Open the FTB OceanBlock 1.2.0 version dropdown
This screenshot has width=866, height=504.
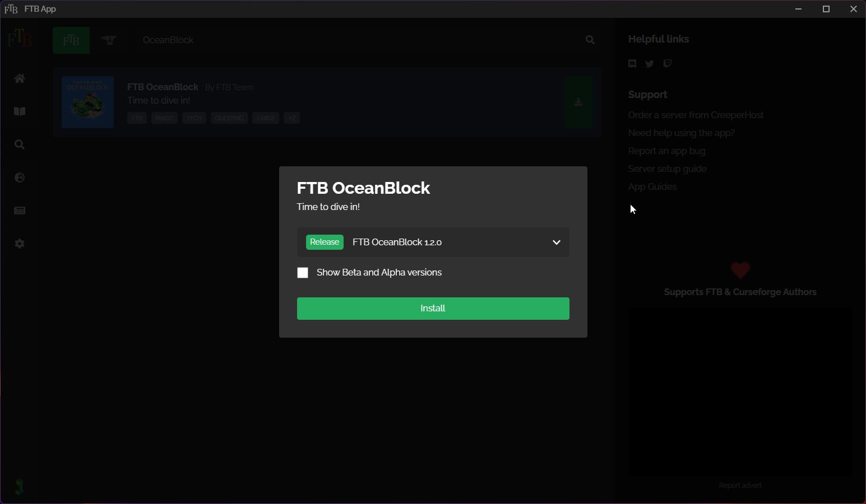pyautogui.click(x=433, y=242)
